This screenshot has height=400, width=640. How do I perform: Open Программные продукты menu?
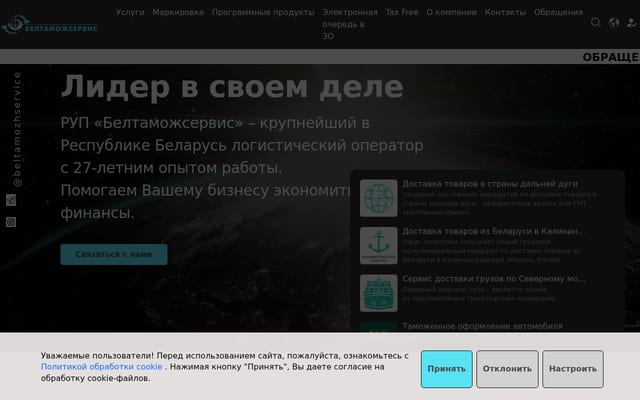[x=263, y=12]
